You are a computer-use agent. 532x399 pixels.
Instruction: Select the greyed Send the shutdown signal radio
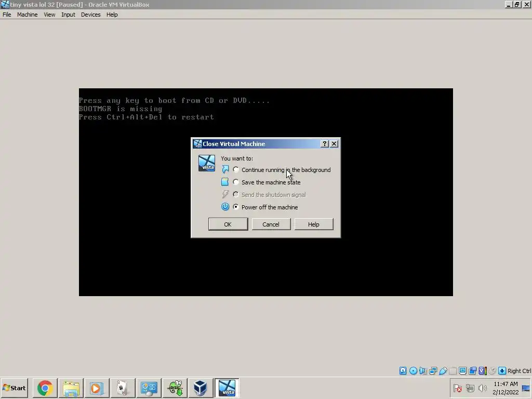(236, 194)
